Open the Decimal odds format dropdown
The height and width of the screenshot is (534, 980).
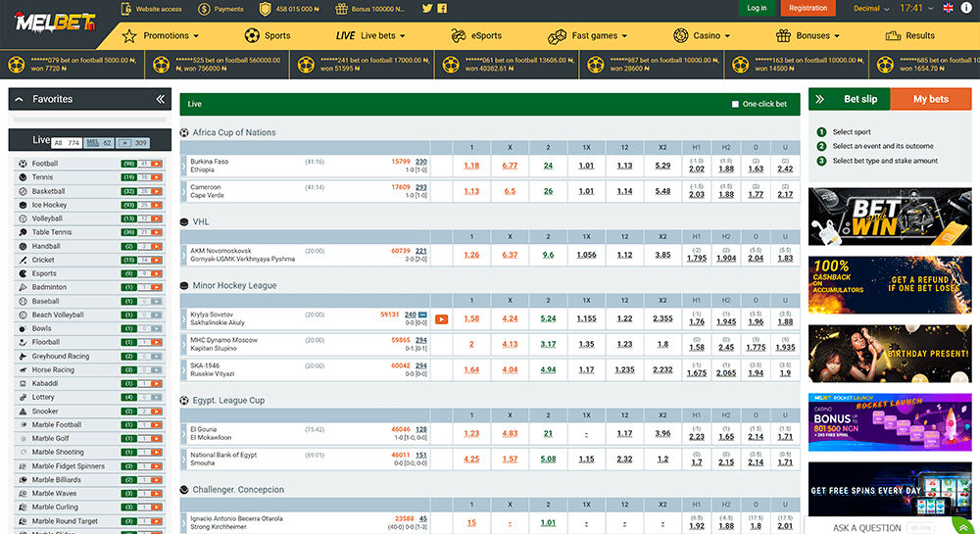tap(871, 9)
